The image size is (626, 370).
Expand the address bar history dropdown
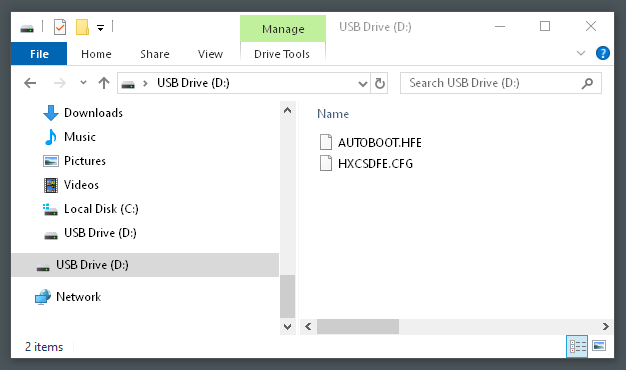coord(363,83)
